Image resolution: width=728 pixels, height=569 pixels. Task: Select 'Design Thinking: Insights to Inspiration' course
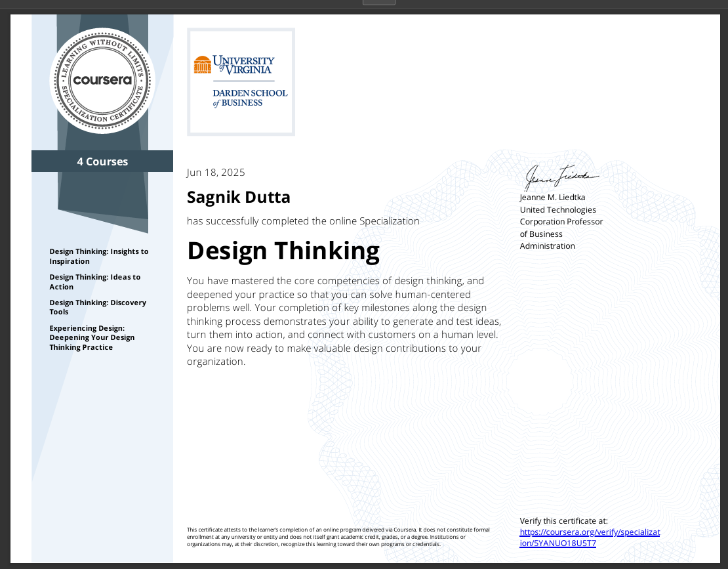[98, 256]
